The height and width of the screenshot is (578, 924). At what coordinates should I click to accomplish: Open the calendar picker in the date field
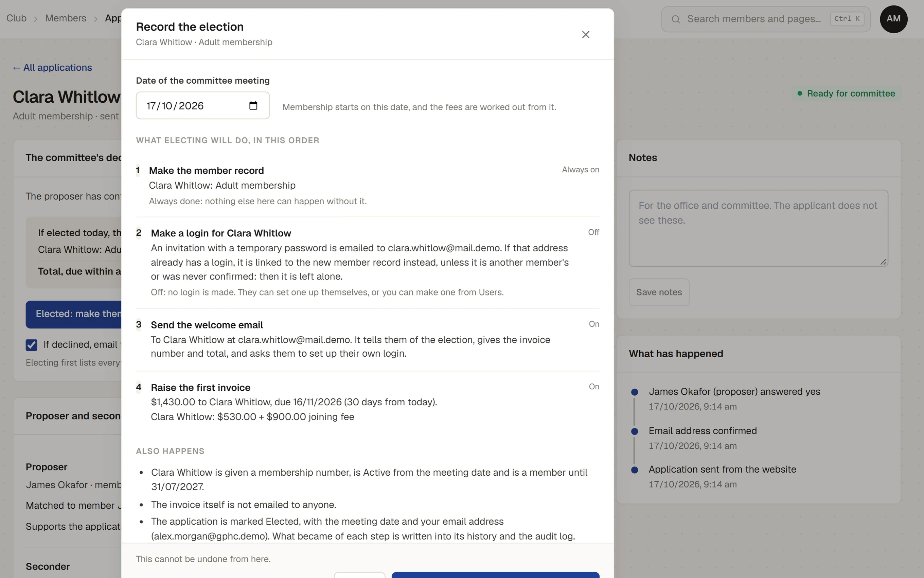click(x=253, y=105)
